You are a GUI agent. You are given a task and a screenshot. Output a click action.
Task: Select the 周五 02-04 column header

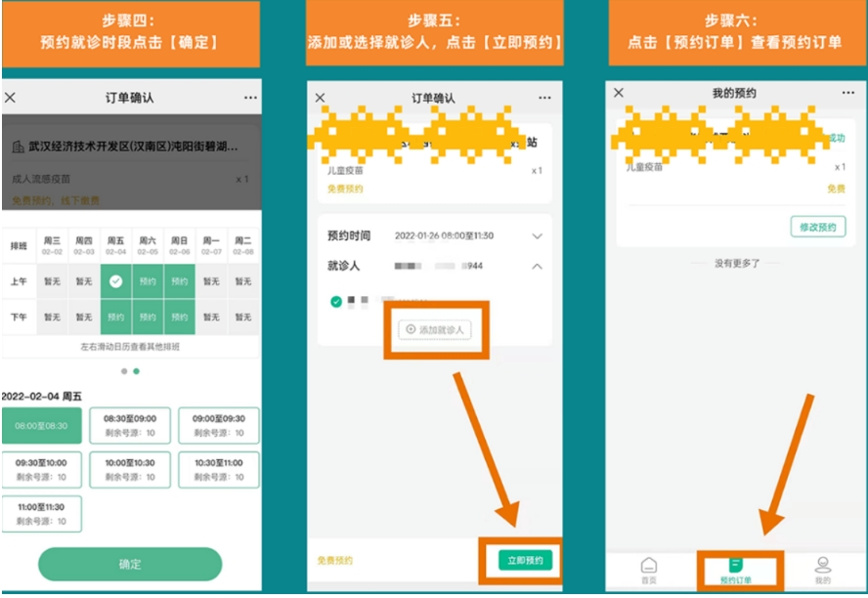point(115,245)
